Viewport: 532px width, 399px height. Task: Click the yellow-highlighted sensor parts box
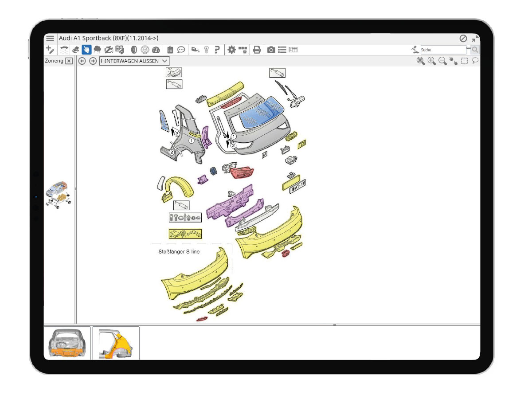click(185, 233)
